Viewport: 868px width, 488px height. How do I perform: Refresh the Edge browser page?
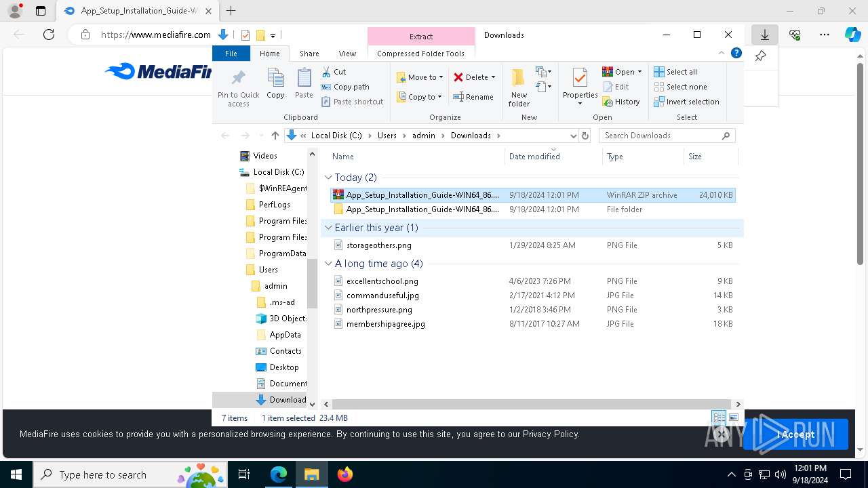tap(49, 35)
